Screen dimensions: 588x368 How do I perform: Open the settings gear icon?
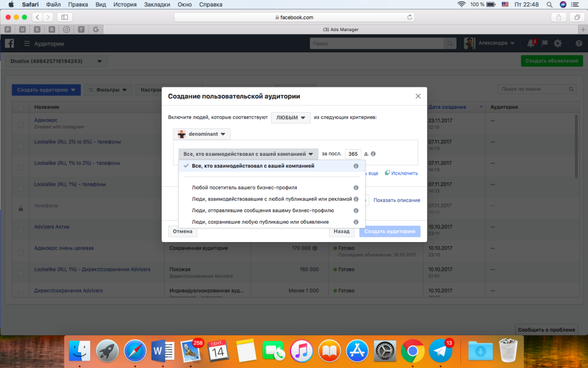(558, 44)
